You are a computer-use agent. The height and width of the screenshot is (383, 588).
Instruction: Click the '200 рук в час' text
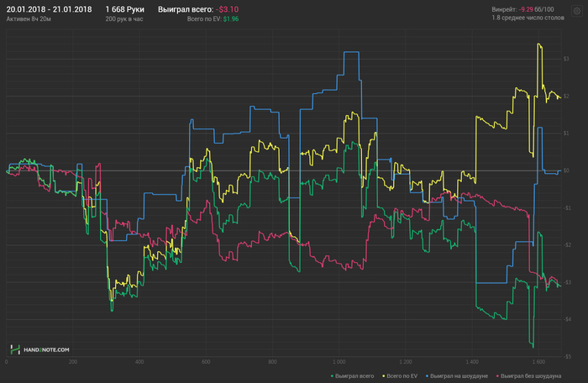pos(124,18)
